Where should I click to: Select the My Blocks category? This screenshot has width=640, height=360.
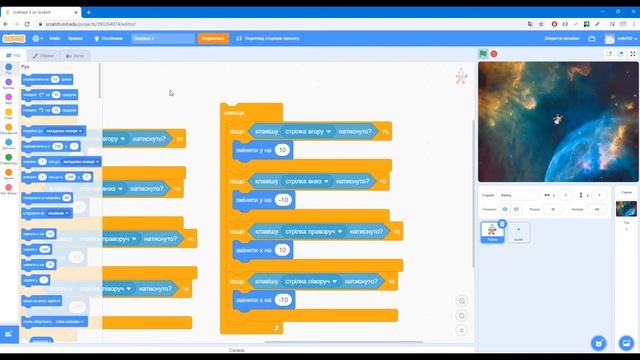click(x=9, y=189)
